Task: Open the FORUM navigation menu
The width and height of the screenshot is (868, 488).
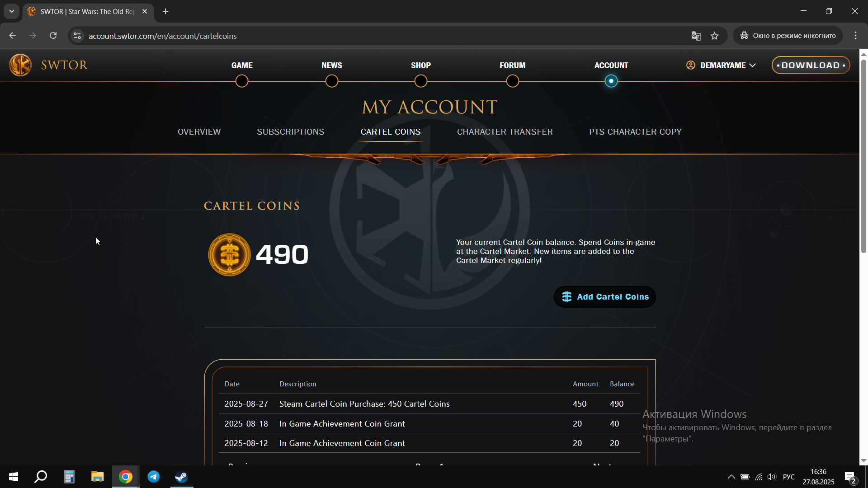Action: coord(513,66)
